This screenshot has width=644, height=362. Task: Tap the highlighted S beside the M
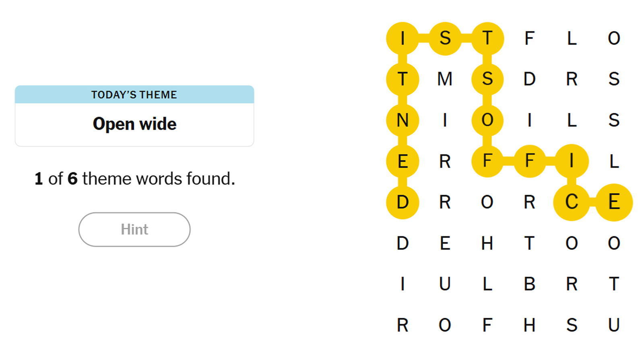[x=487, y=79]
